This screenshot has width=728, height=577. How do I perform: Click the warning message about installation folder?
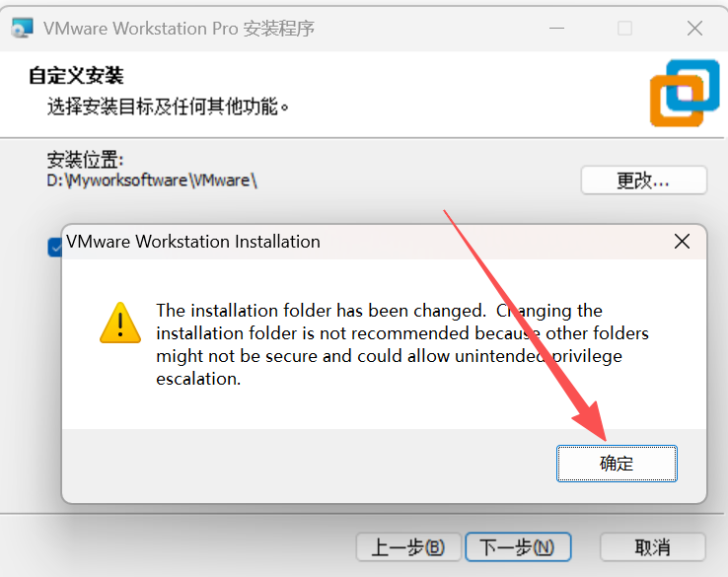tap(402, 344)
